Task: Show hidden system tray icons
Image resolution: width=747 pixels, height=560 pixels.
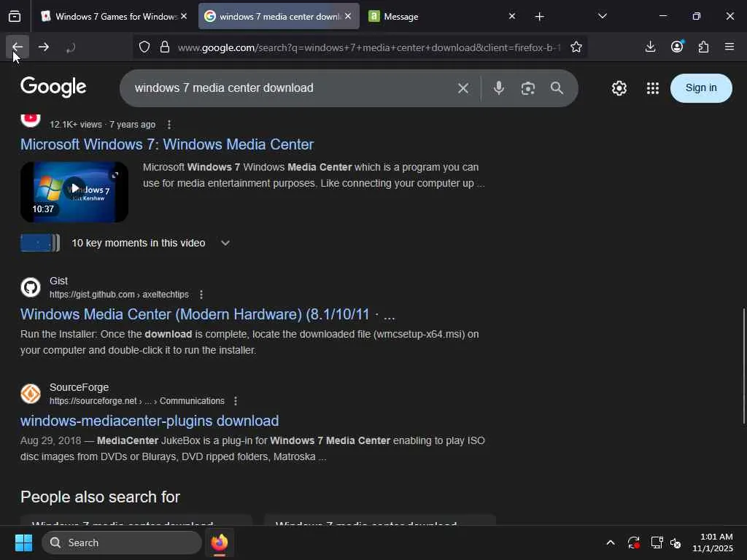Action: tap(611, 542)
